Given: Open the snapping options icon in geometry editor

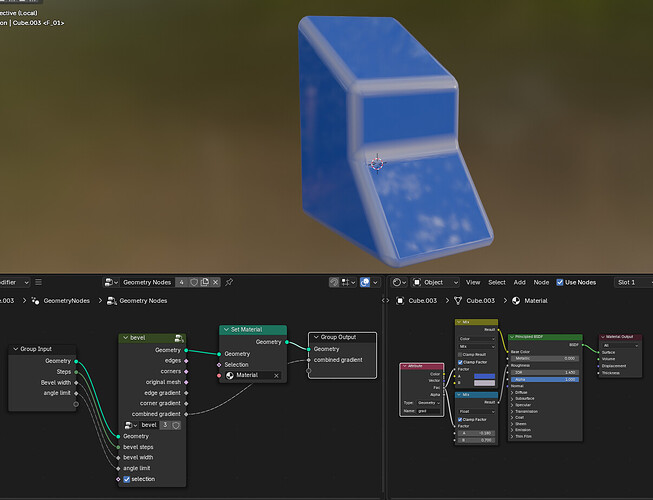Looking at the screenshot, I should (x=348, y=282).
